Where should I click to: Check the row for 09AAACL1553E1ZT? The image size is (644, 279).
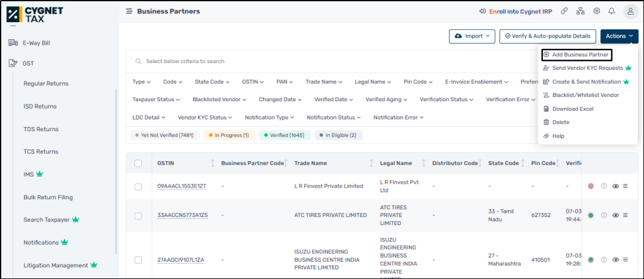(138, 186)
